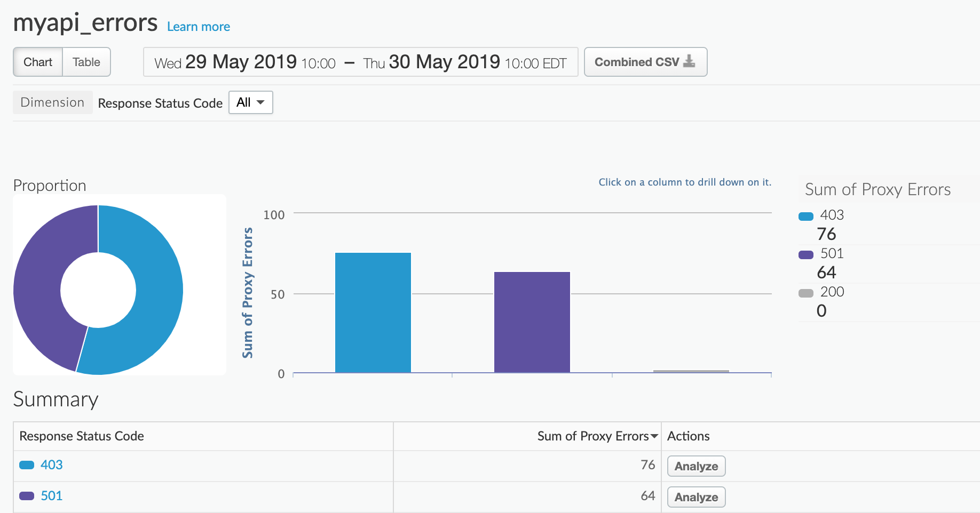The height and width of the screenshot is (513, 980).
Task: Switch to the Chart view tab
Action: [x=38, y=62]
